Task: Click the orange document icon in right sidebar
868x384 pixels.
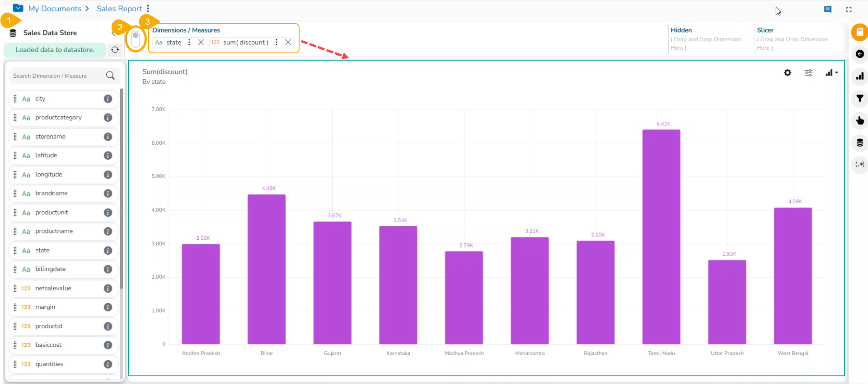Action: point(859,32)
